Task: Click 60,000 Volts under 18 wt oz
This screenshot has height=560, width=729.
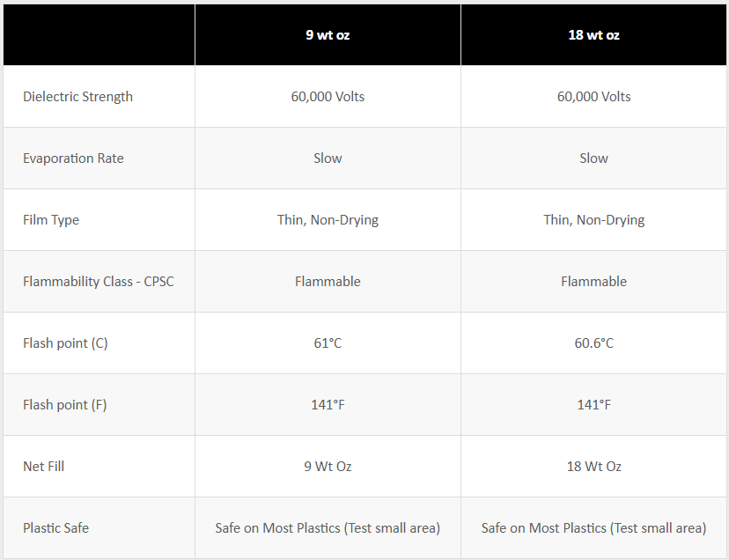Action: click(593, 97)
